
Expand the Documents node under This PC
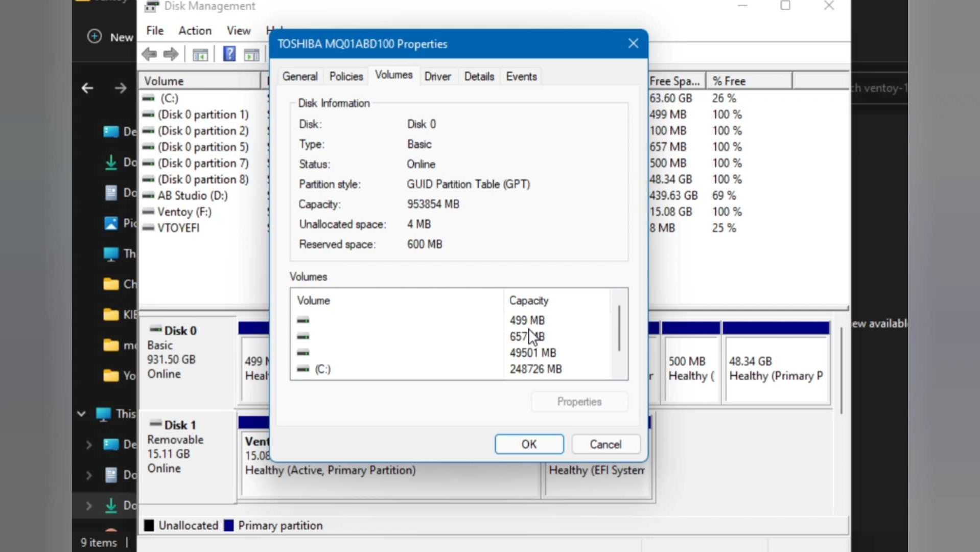click(x=88, y=475)
